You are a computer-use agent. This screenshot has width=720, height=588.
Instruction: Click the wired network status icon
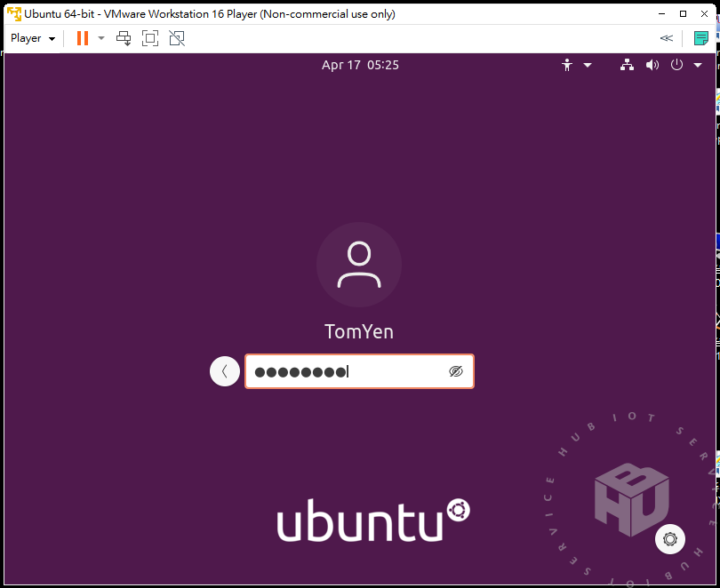coord(627,65)
